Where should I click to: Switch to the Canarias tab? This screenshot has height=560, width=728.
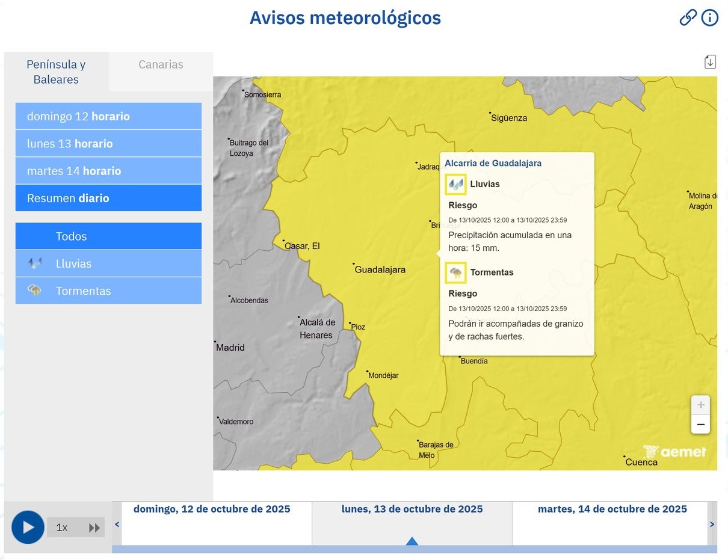click(x=161, y=65)
